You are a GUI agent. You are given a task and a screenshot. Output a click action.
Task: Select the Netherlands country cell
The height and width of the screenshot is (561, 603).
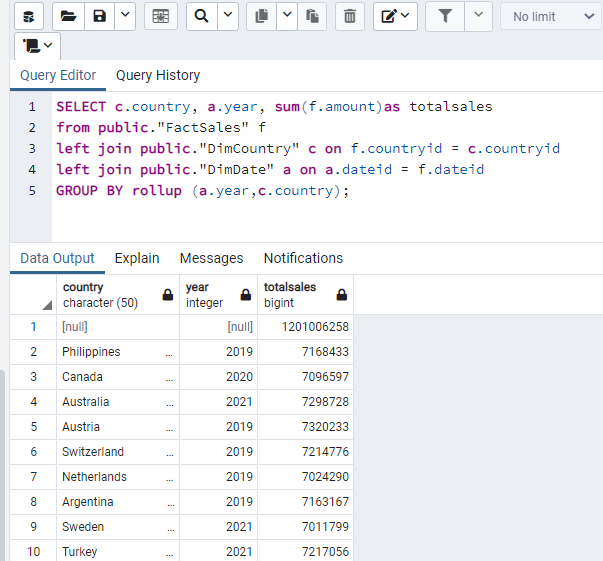click(118, 477)
